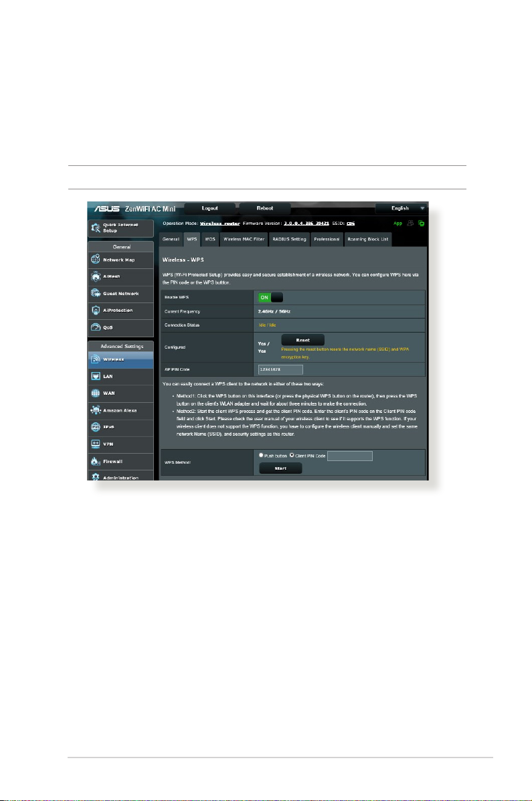Click the Reset button
The width and height of the screenshot is (532, 801).
tap(302, 340)
